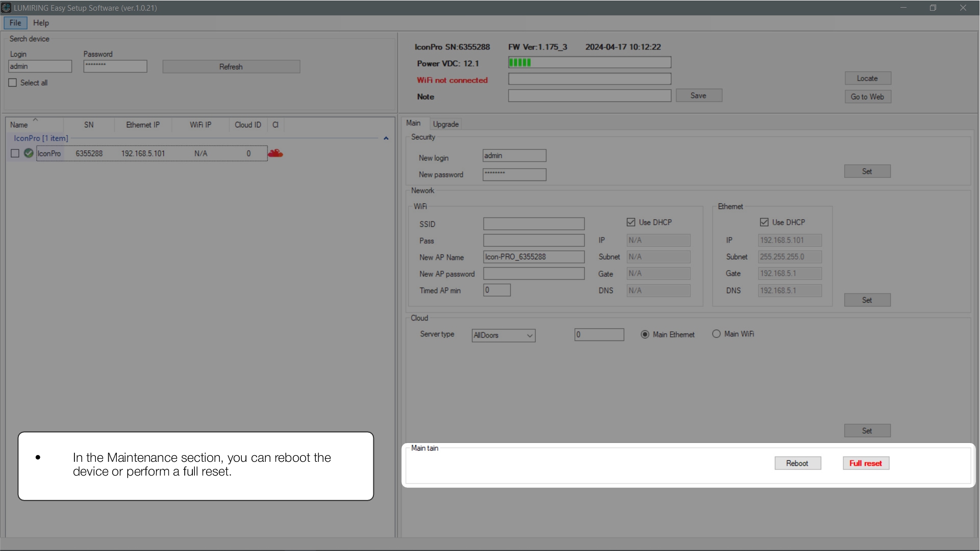
Task: Click the Timed AP min field
Action: 497,290
